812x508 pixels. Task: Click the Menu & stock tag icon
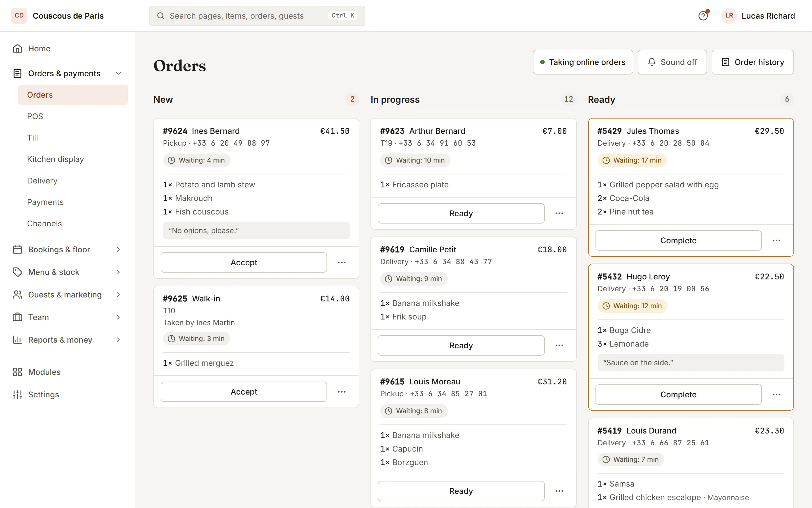(17, 272)
